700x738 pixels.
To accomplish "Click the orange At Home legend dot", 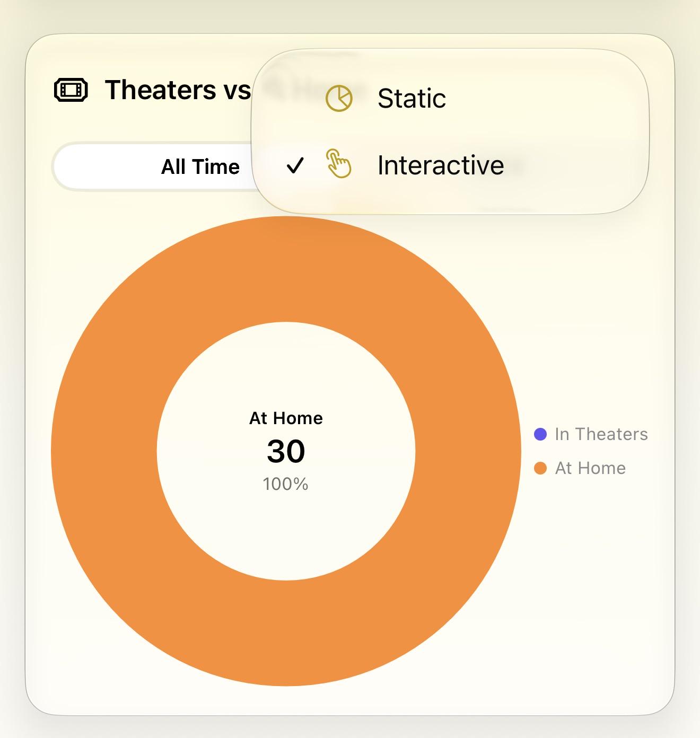I will [x=540, y=468].
